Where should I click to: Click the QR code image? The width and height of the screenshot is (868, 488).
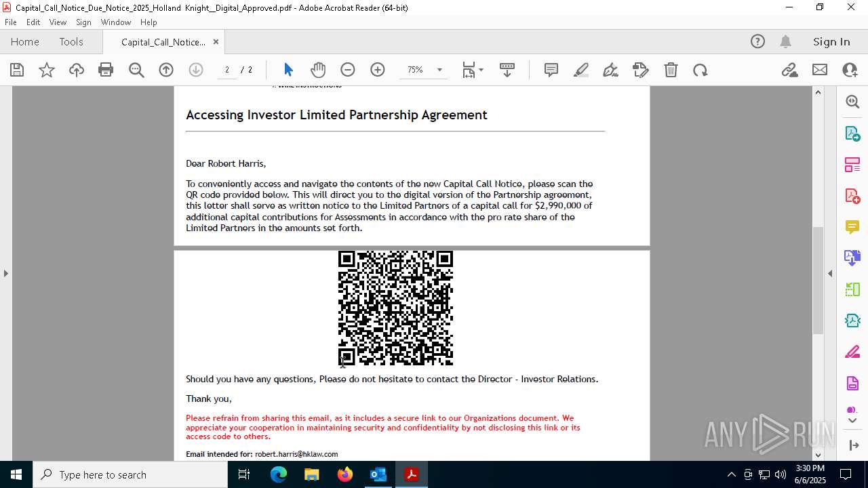(395, 308)
